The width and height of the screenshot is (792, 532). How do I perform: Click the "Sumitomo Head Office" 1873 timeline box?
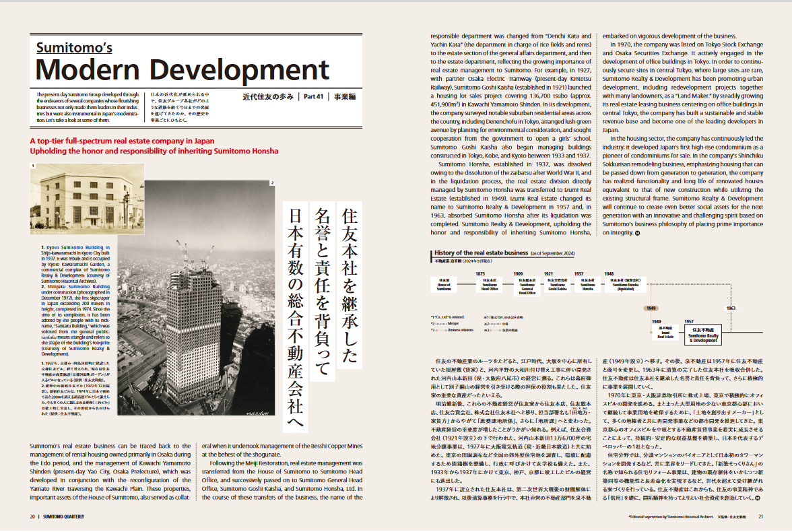490,284
